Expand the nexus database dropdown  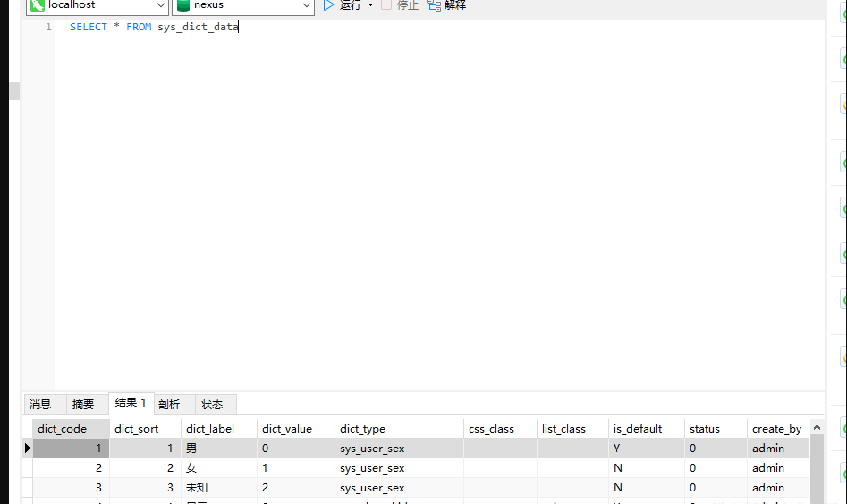coord(307,5)
